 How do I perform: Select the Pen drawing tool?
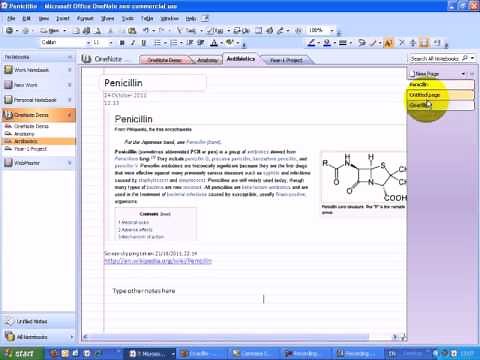click(x=311, y=43)
